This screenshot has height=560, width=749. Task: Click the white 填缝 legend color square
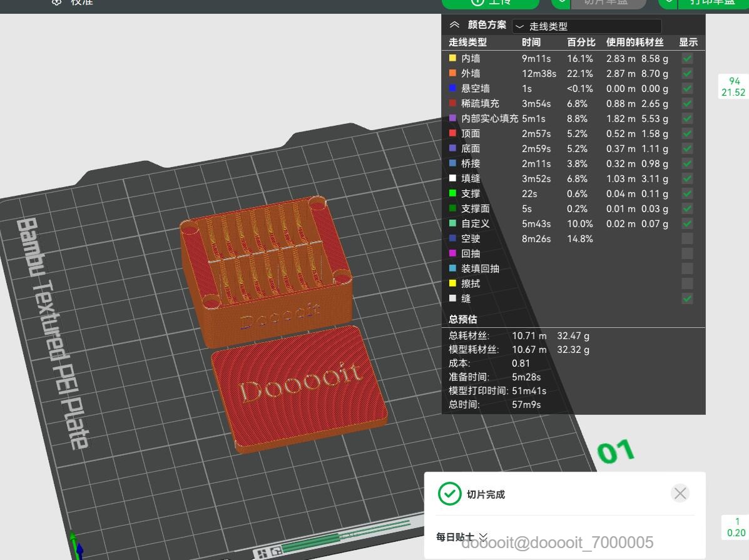[452, 178]
